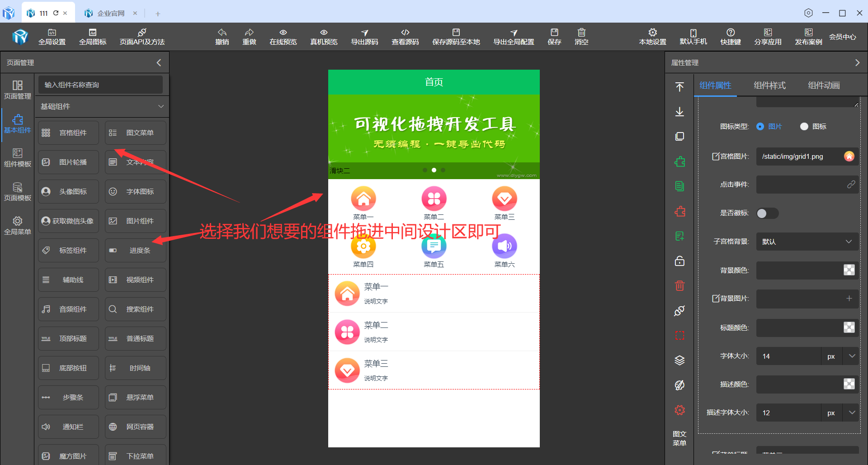Click 导出源码 export source
The width and height of the screenshot is (868, 465).
(364, 37)
